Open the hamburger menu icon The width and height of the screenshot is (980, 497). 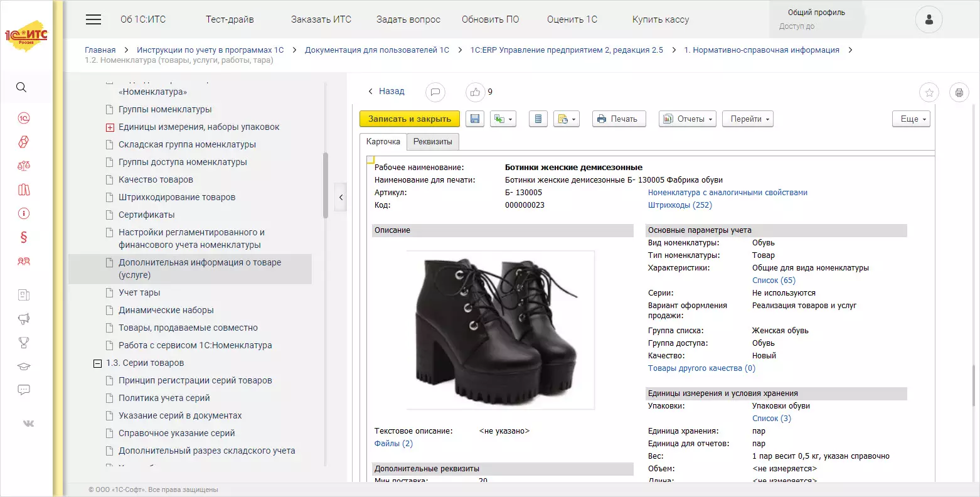pos(93,19)
